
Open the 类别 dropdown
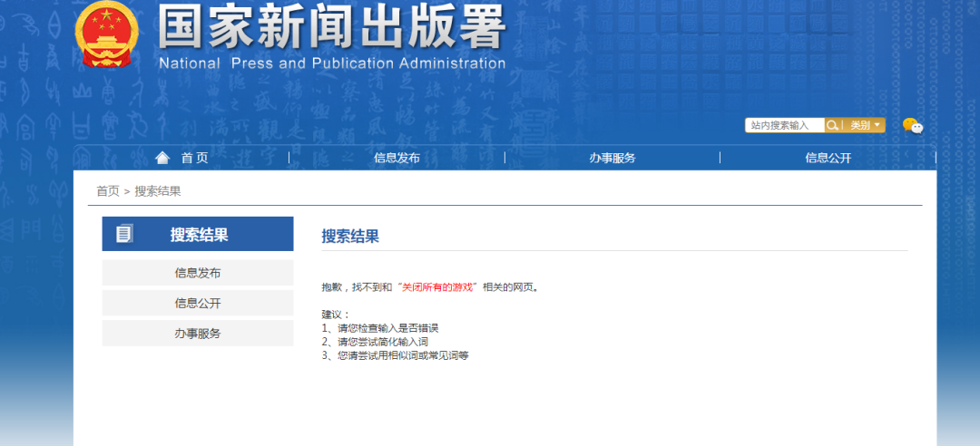865,126
